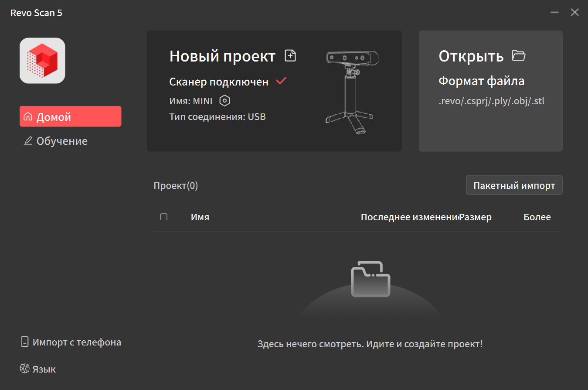Create a new project via Новый проект
This screenshot has height=390, width=588.
(222, 56)
